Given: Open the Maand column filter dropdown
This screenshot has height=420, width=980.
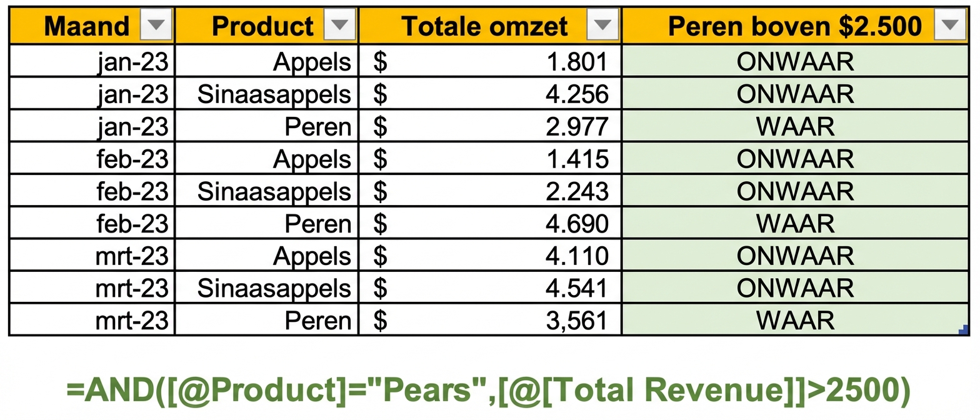Looking at the screenshot, I should point(155,26).
